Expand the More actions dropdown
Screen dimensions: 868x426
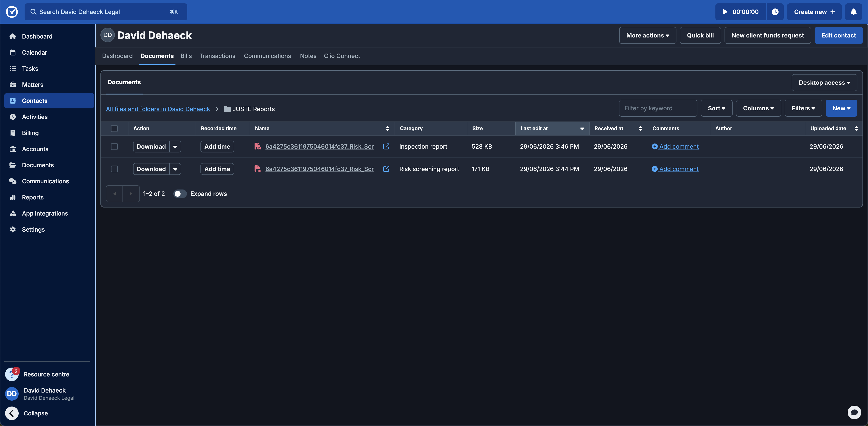pyautogui.click(x=647, y=35)
